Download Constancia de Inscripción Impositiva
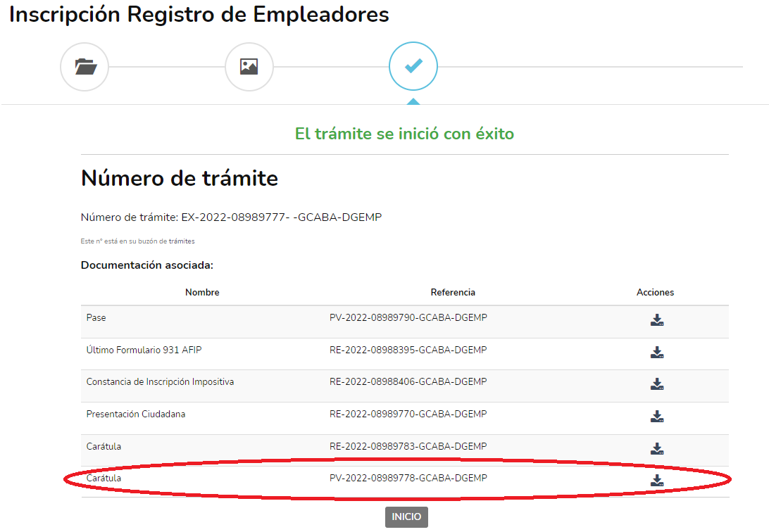The width and height of the screenshot is (769, 532). point(656,384)
